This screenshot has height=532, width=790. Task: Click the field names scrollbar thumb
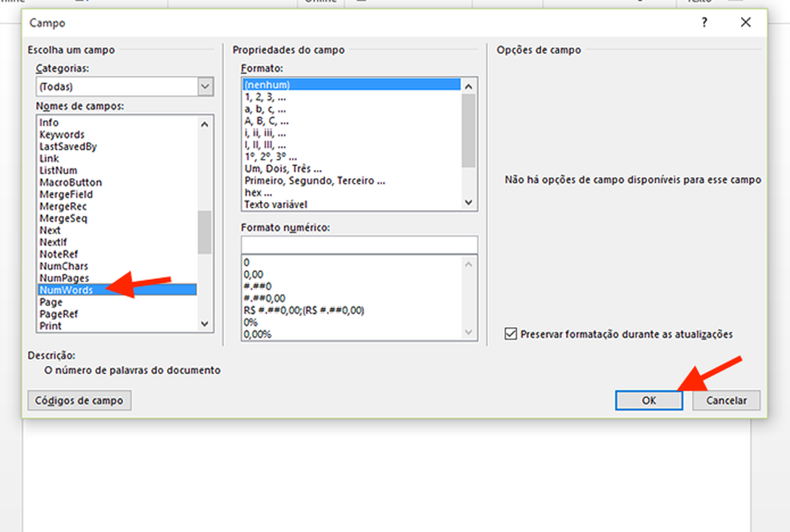tap(205, 232)
